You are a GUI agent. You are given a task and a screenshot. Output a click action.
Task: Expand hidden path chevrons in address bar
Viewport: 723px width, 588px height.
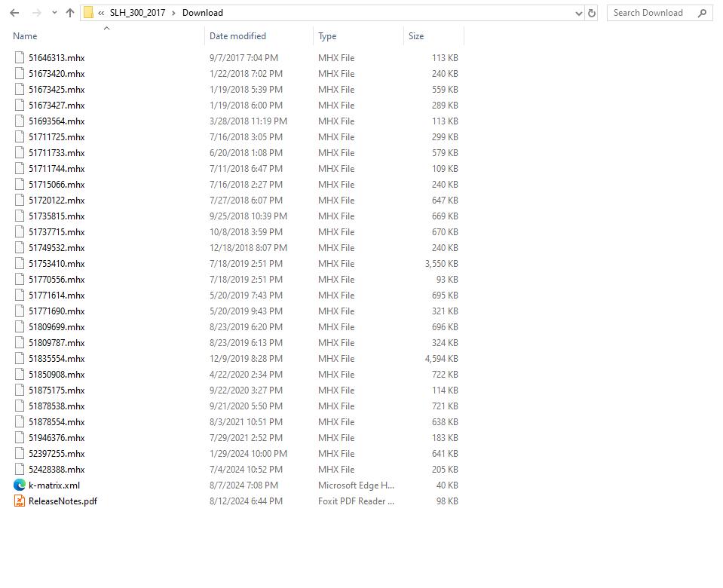[x=101, y=13]
